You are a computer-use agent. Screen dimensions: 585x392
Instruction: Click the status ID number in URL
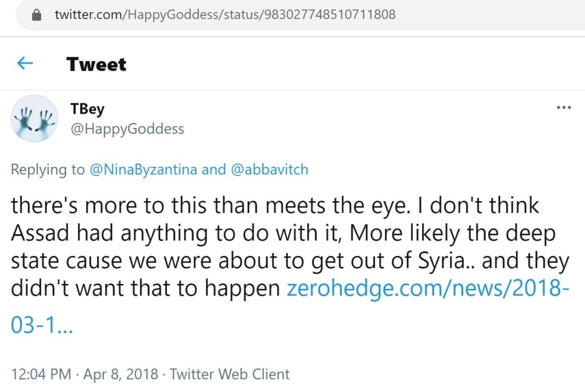point(328,15)
